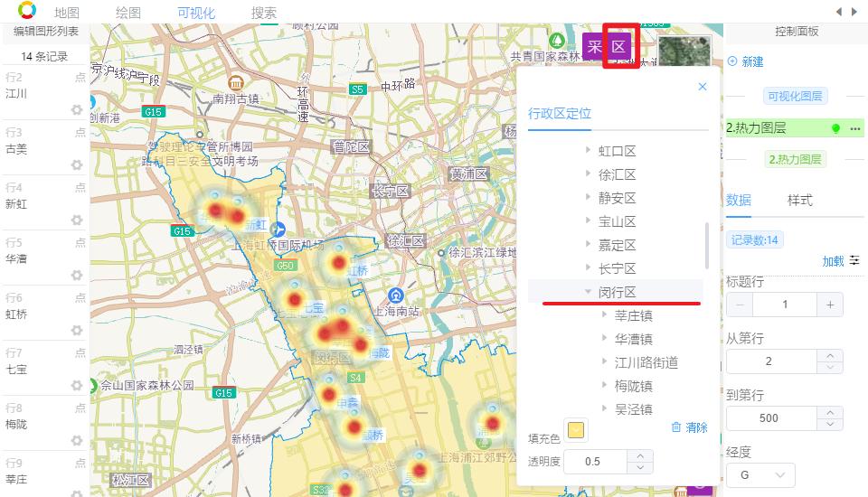Click down arrow of 从第行 stepper
Viewport: 868px width, 497px height.
tap(830, 367)
